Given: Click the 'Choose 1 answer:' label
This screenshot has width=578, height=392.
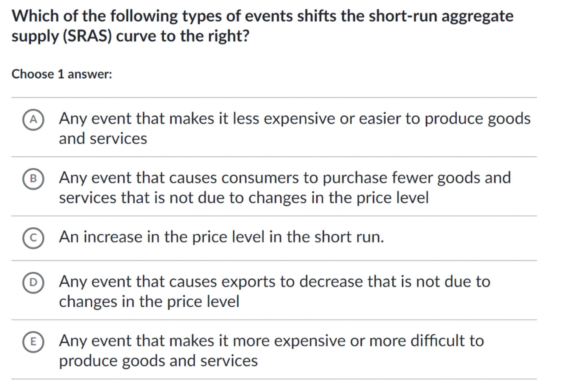Looking at the screenshot, I should pos(62,74).
